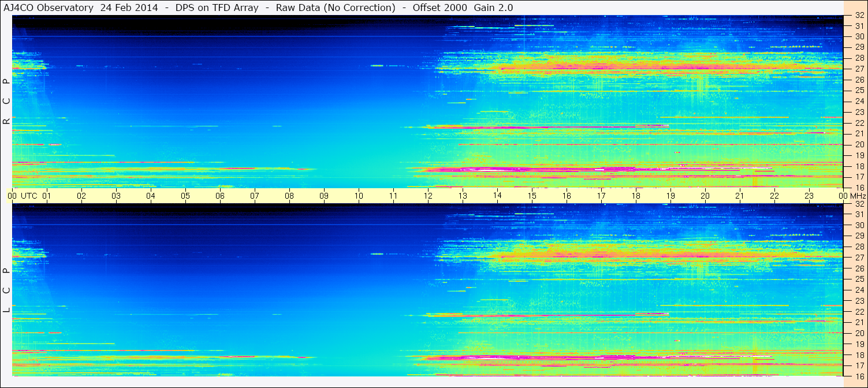Screen dimensions: 868x388
Task: Click the '24 Feb 2014' date in title
Action: tap(131, 8)
